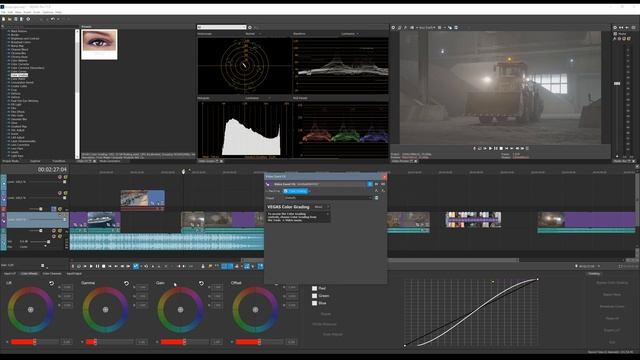Viewport: 640px width, 360px height.
Task: Adjust the Lift luminance red slider
Action: point(35,342)
